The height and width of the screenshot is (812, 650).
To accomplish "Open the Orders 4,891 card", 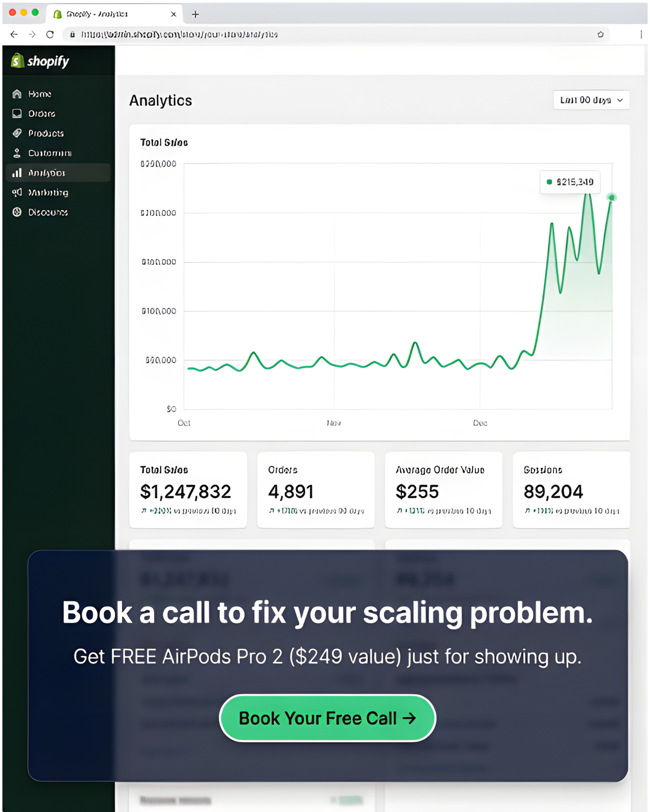I will pyautogui.click(x=315, y=490).
